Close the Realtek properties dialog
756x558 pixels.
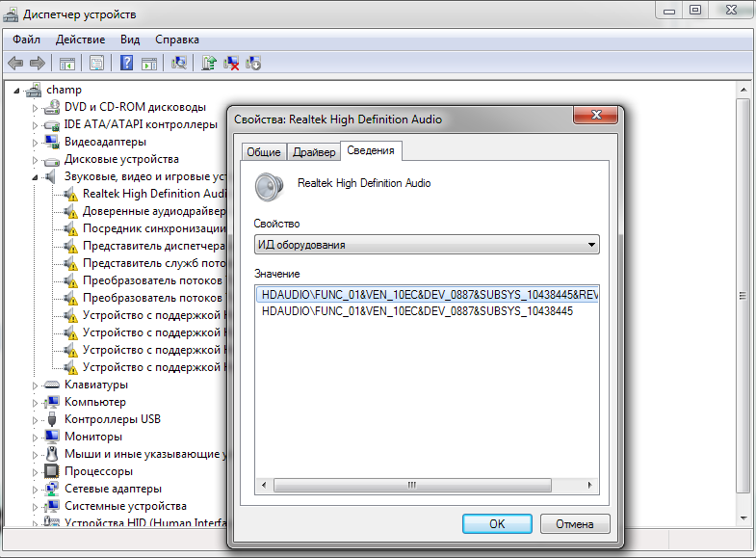[x=596, y=115]
